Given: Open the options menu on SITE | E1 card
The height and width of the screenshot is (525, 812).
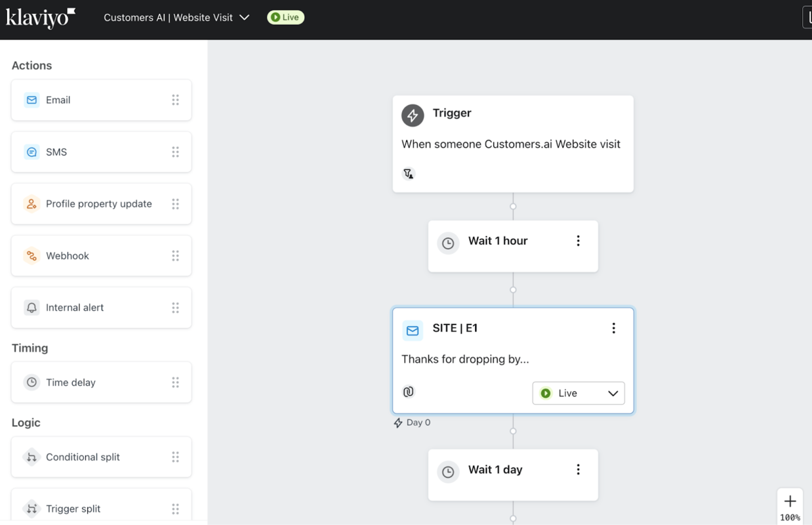Looking at the screenshot, I should click(613, 327).
